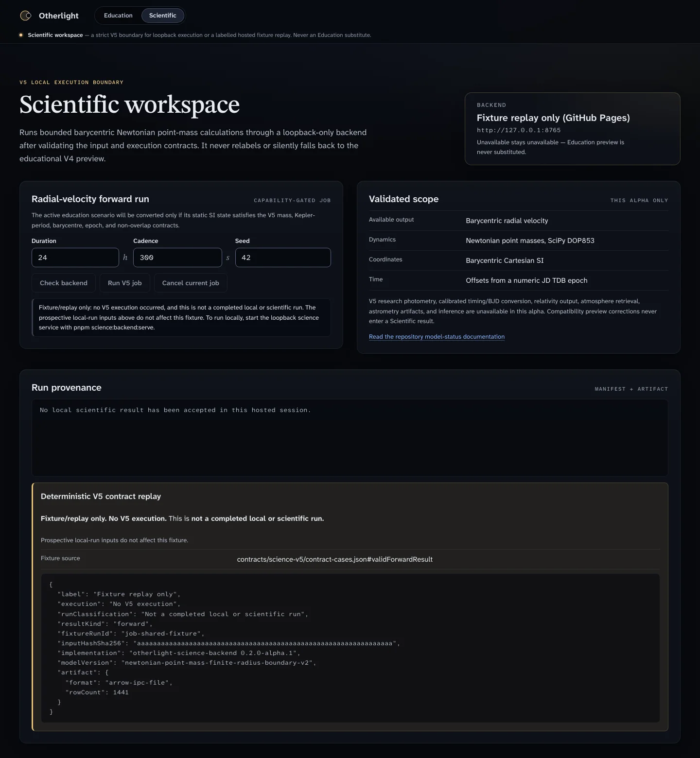Click the 'MANIFEST + ARTIFACT' label
Viewport: 700px width, 758px height.
(x=631, y=389)
